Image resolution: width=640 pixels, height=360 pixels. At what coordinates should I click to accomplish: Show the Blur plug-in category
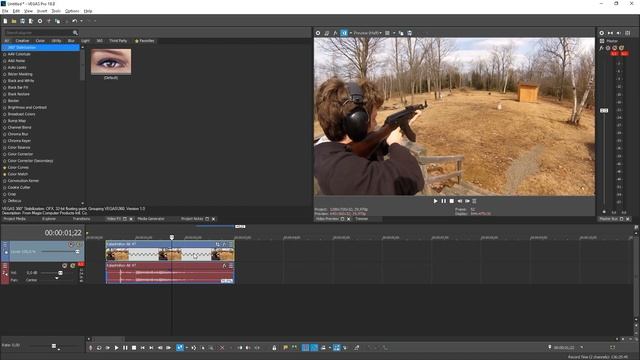pyautogui.click(x=71, y=41)
